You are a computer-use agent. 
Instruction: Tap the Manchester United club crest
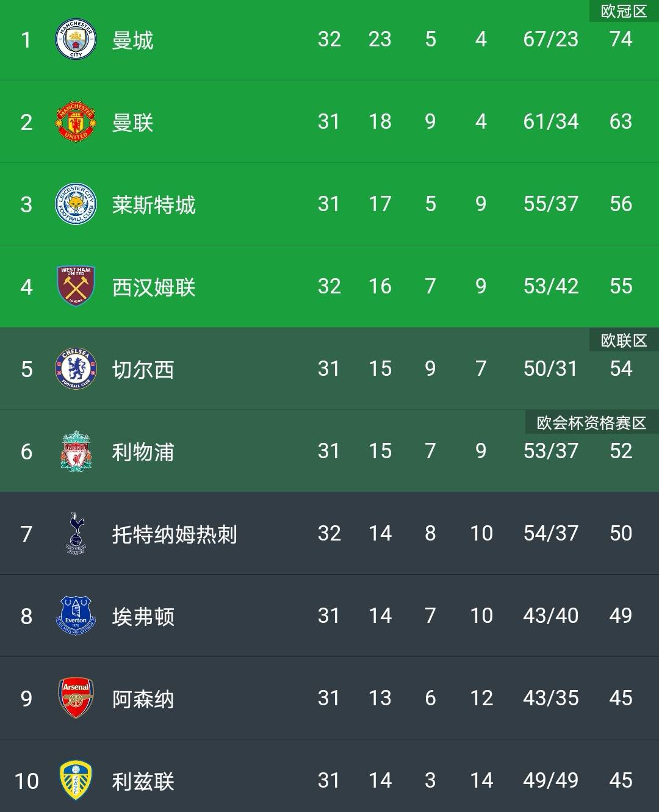76,122
